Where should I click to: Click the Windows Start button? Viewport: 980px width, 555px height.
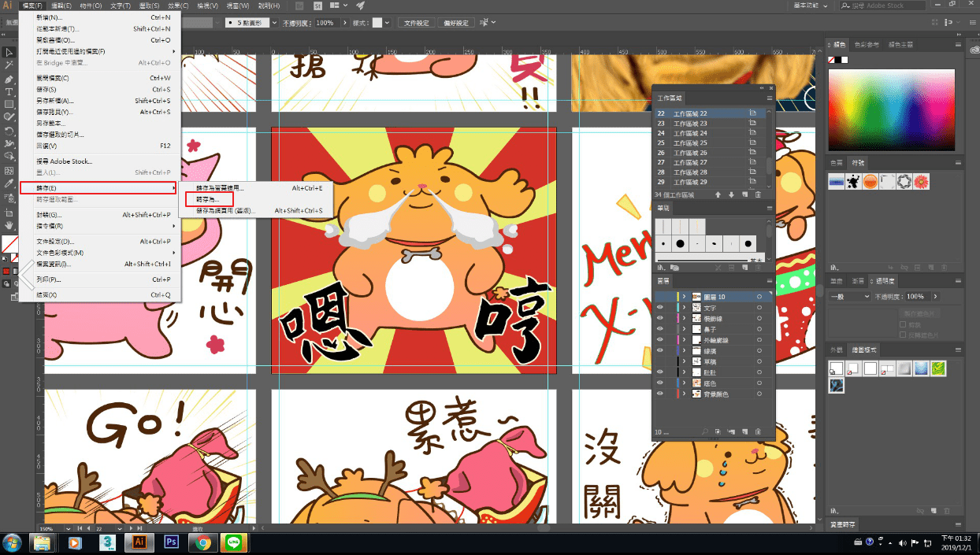point(12,542)
